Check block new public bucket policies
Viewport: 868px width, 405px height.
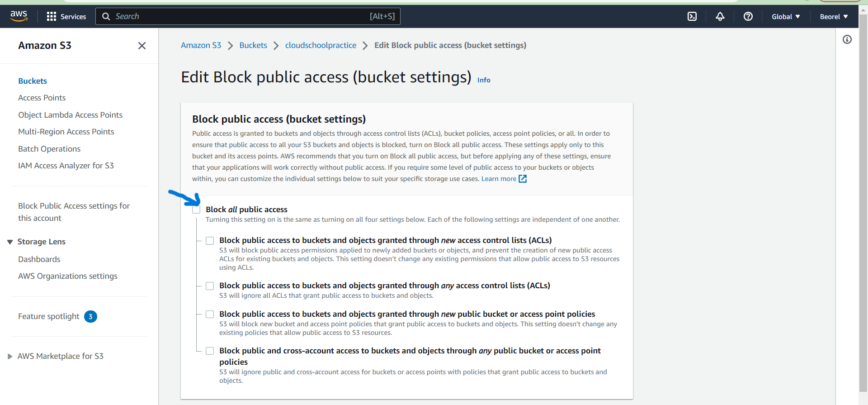pyautogui.click(x=210, y=314)
